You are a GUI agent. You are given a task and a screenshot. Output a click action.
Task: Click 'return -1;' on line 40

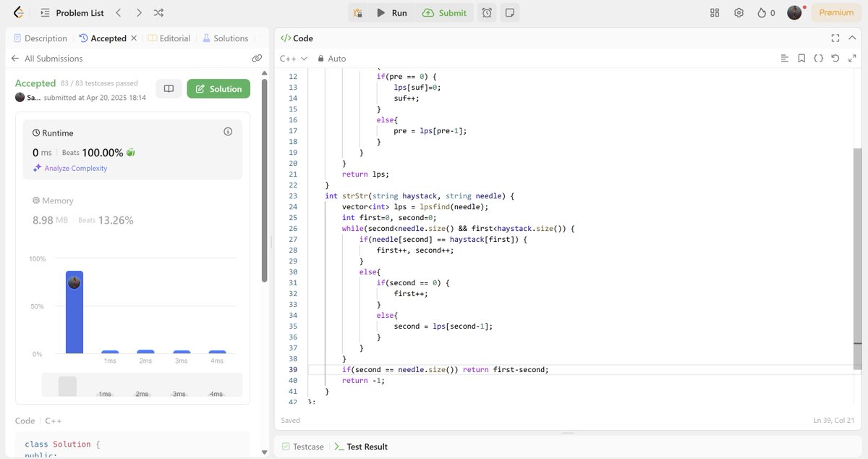363,380
